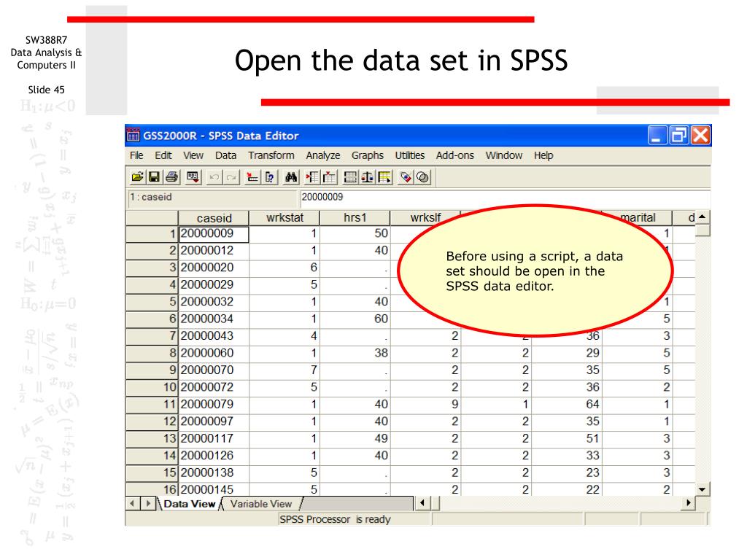Click caseid cell 20000145
The image size is (747, 560).
tap(214, 489)
